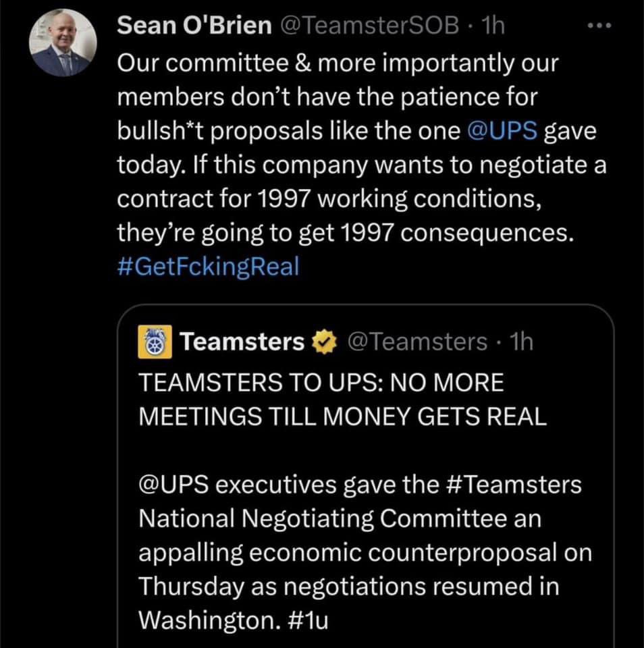This screenshot has height=648, width=644.
Task: Follow the blue @UPS mention link
Action: point(502,130)
